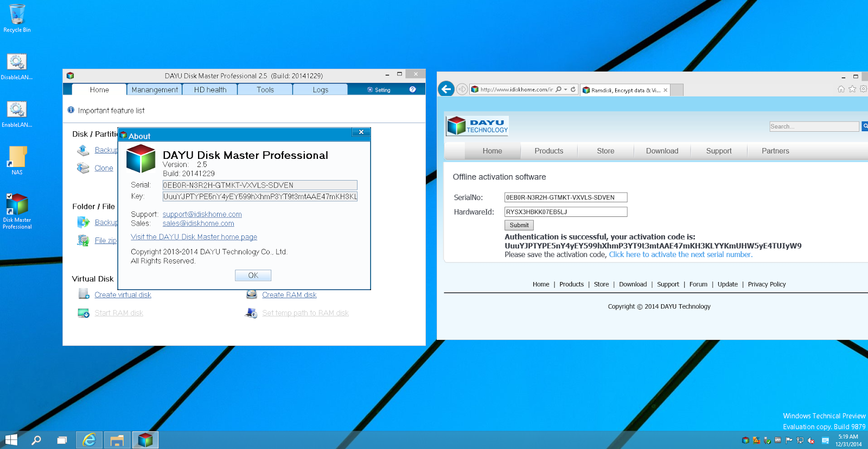Close the Ramdisk browser tab
The width and height of the screenshot is (868, 449).
[666, 90]
